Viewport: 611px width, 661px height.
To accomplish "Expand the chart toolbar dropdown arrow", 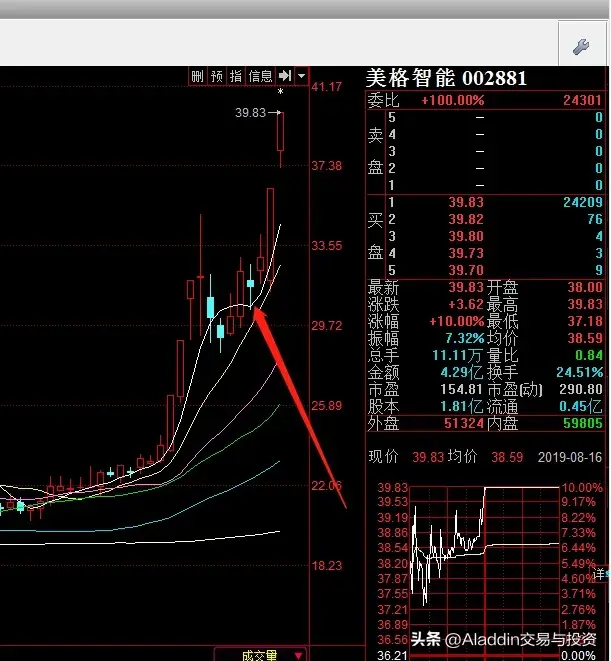I will tap(300, 76).
